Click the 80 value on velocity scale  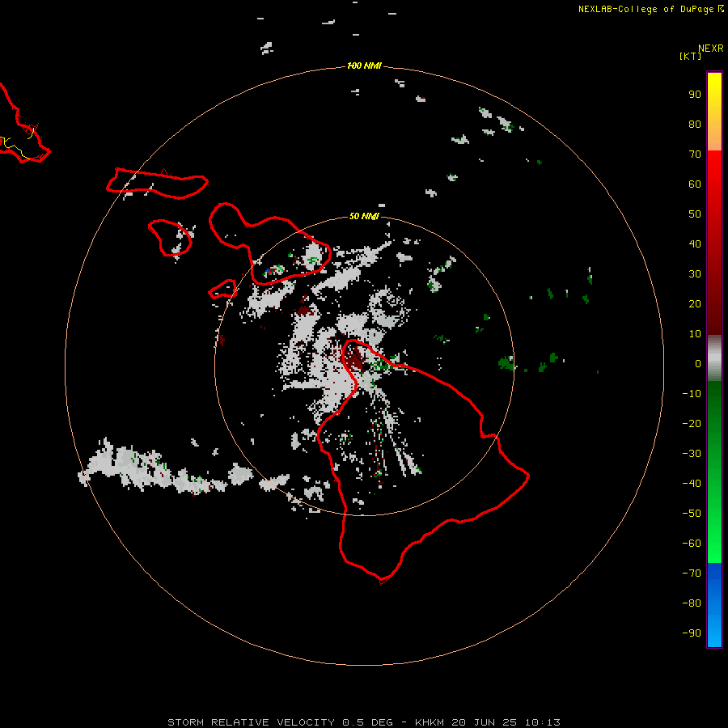click(x=695, y=125)
